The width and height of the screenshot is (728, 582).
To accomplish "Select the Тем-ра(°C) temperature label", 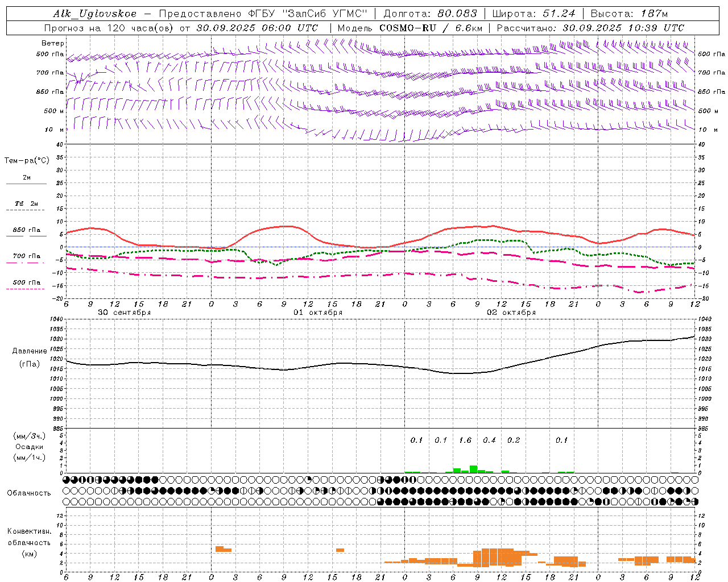I will 27,161.
